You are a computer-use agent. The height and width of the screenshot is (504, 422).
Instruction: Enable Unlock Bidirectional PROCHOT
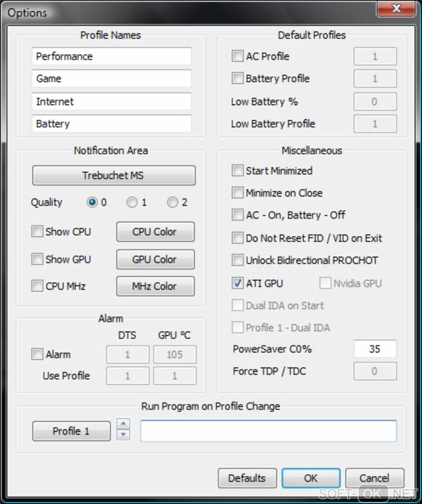pyautogui.click(x=237, y=260)
